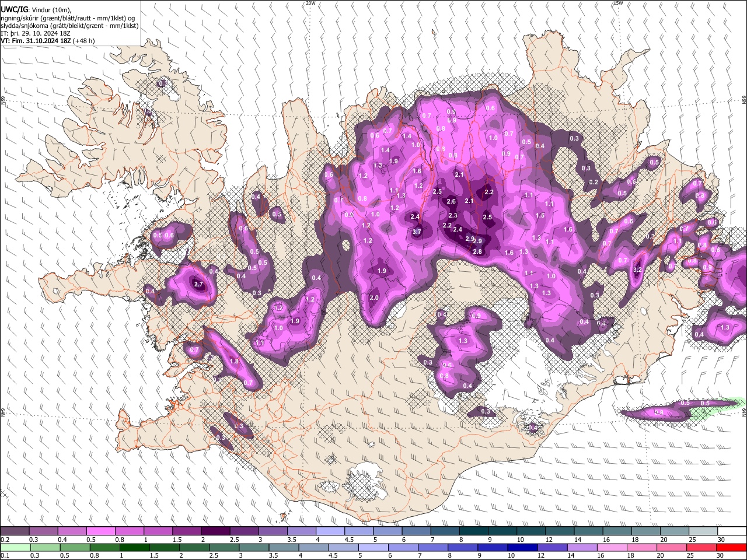This screenshot has width=747, height=560.
Task: Click the 1.8 precipitation value on the map
Action: tap(234, 362)
